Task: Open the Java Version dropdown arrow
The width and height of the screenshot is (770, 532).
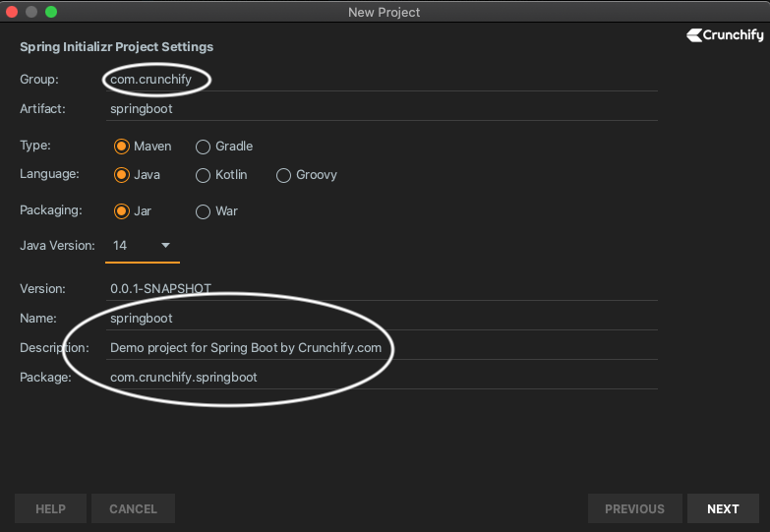Action: pos(165,245)
